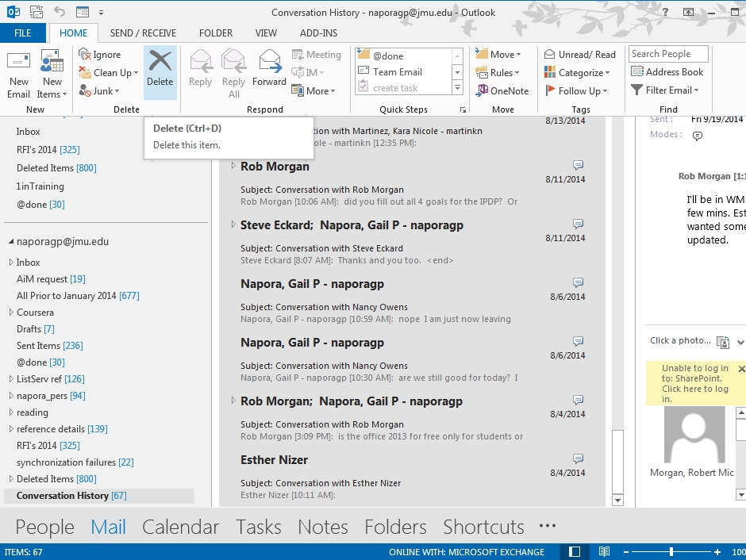Go to Notes view
Image resolution: width=746 pixels, height=560 pixels.
[322, 527]
